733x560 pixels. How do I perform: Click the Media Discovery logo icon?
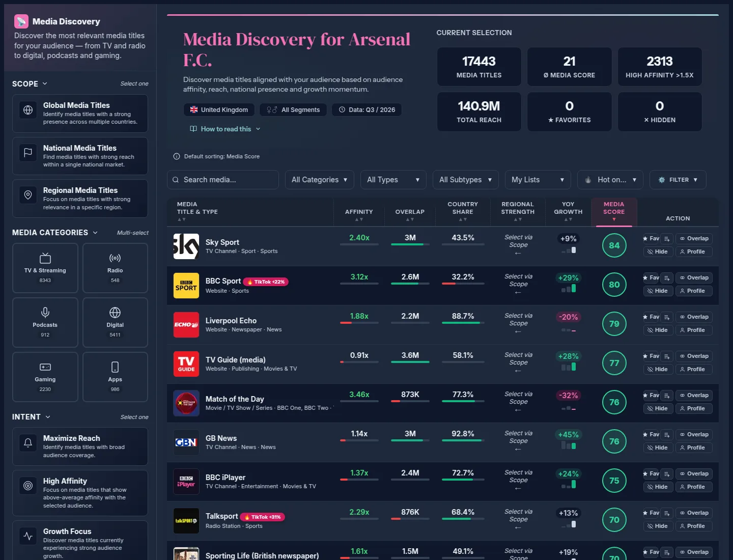click(21, 21)
